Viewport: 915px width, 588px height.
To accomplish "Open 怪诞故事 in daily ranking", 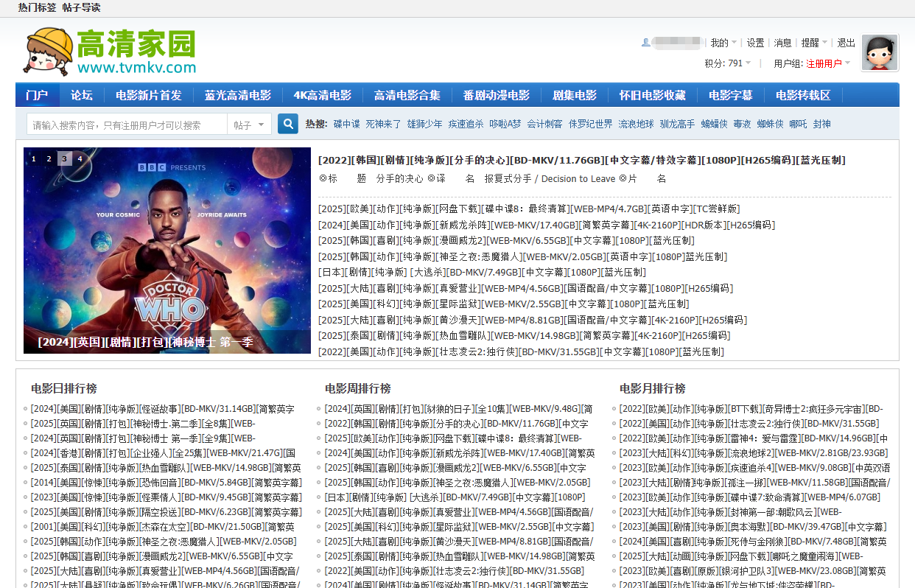I will (x=162, y=409).
